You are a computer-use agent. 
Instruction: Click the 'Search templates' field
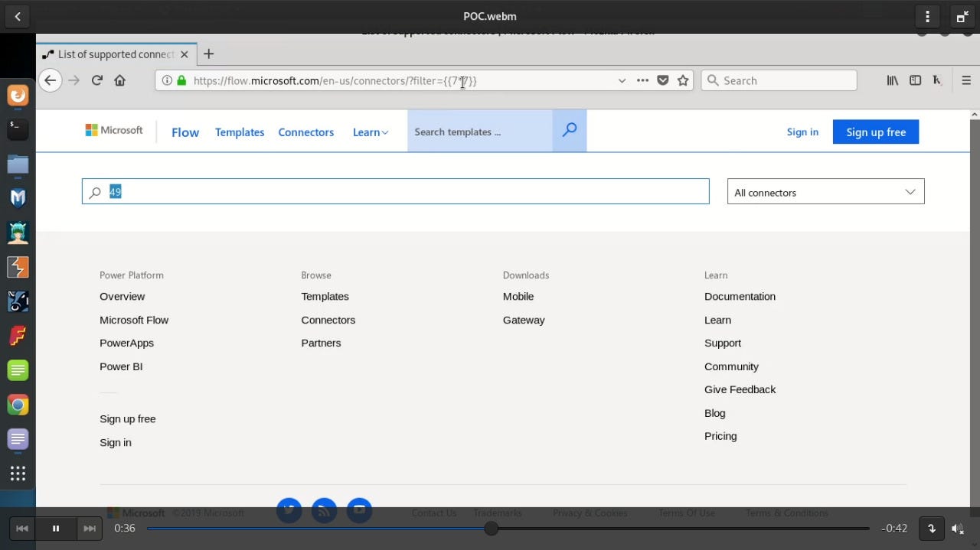point(480,132)
